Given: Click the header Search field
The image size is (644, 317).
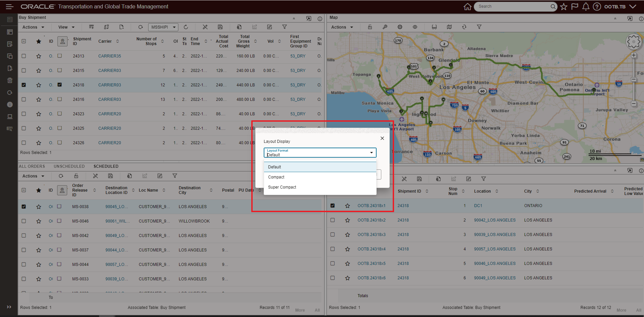Looking at the screenshot, I should 512,6.
